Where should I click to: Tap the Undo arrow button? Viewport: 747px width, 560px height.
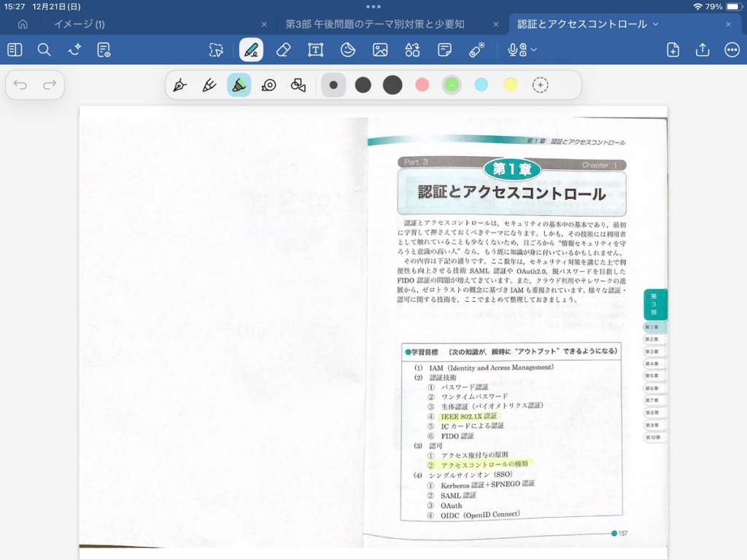point(20,85)
